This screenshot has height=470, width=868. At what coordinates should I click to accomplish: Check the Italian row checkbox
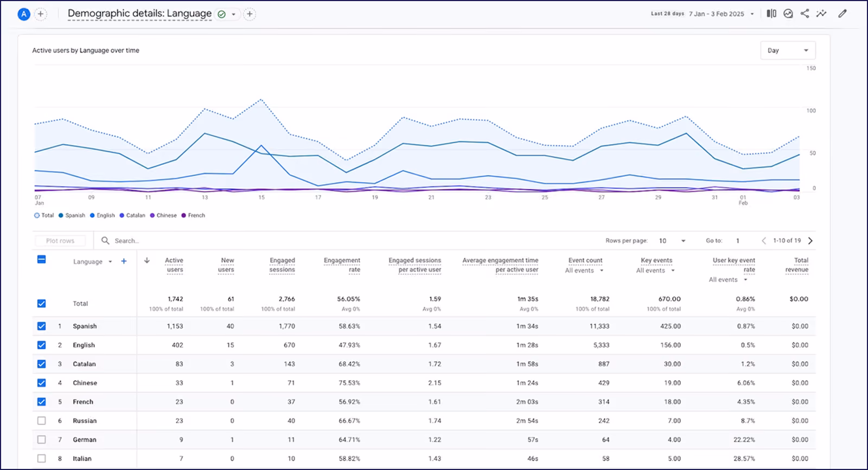pos(41,459)
